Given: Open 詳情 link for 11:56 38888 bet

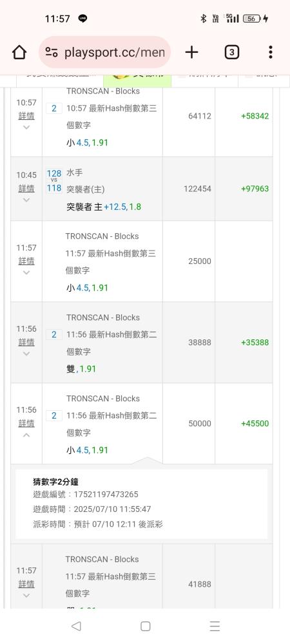Looking at the screenshot, I should click(26, 342).
